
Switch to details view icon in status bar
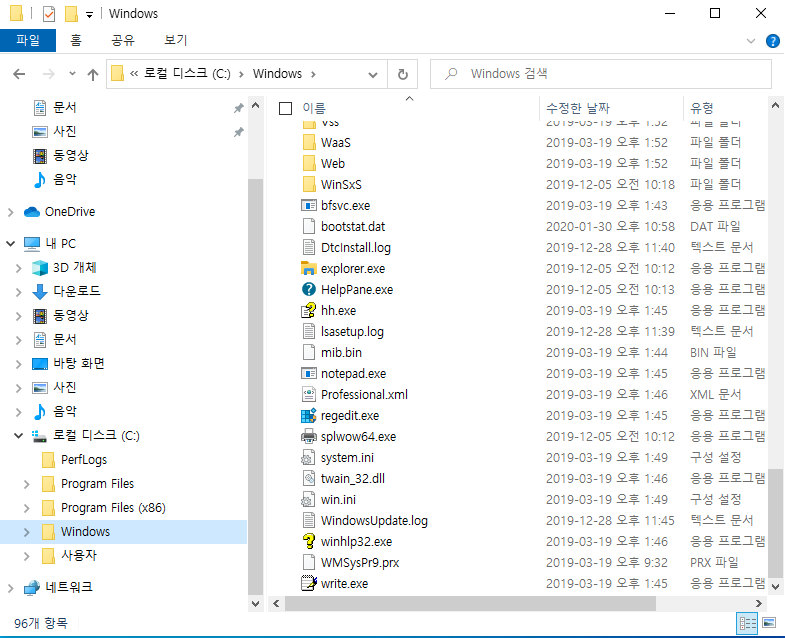(x=747, y=623)
